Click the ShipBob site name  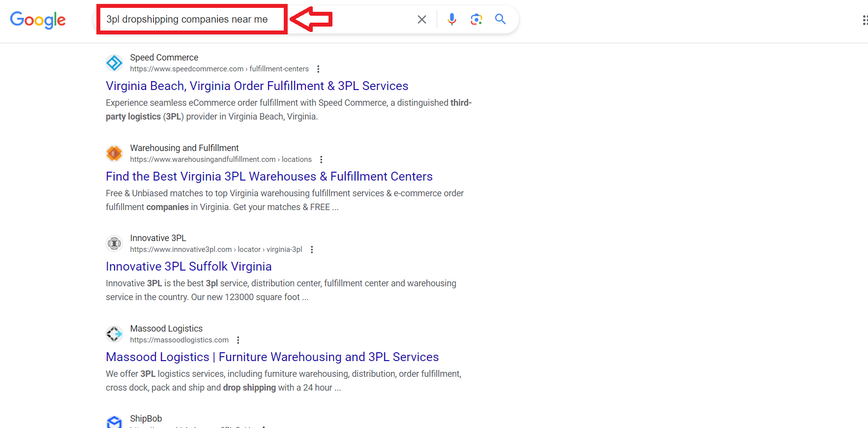click(146, 419)
